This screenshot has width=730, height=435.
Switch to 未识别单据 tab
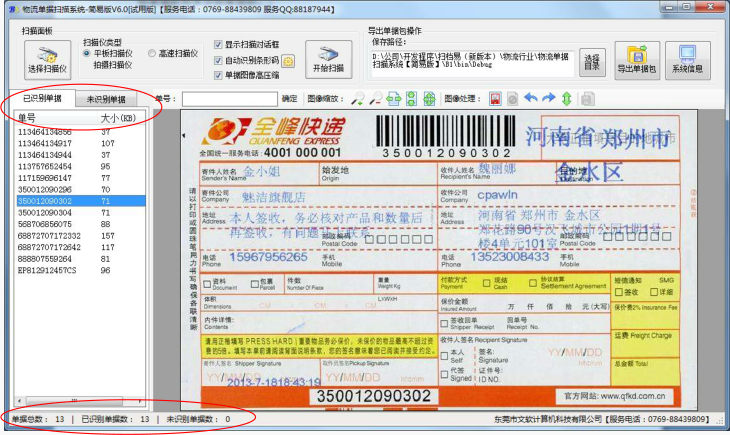point(106,99)
